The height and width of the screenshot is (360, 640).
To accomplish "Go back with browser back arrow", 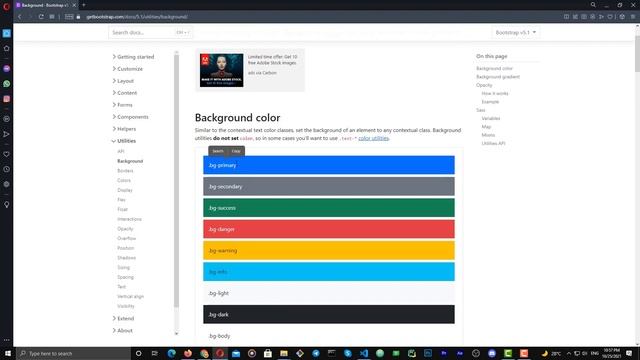I will (20, 17).
